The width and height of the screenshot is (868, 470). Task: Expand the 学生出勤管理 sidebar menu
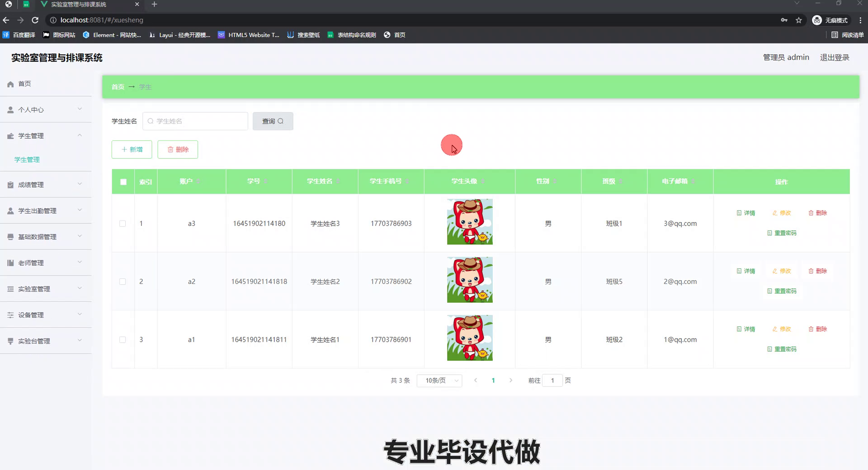point(45,211)
